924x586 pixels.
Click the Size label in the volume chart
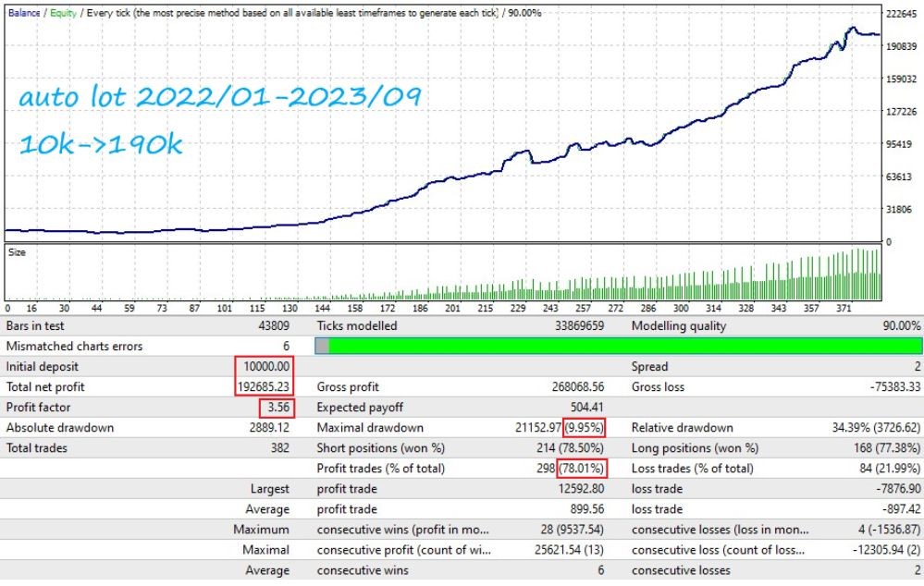click(x=17, y=250)
